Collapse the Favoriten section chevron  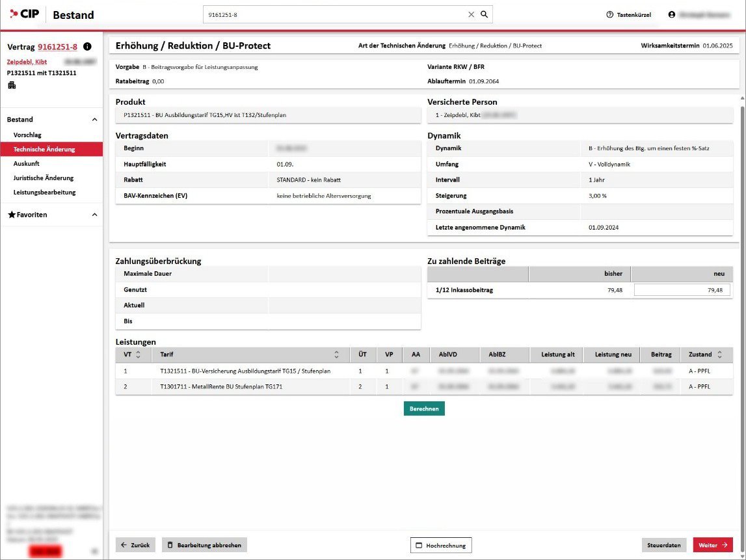point(94,215)
